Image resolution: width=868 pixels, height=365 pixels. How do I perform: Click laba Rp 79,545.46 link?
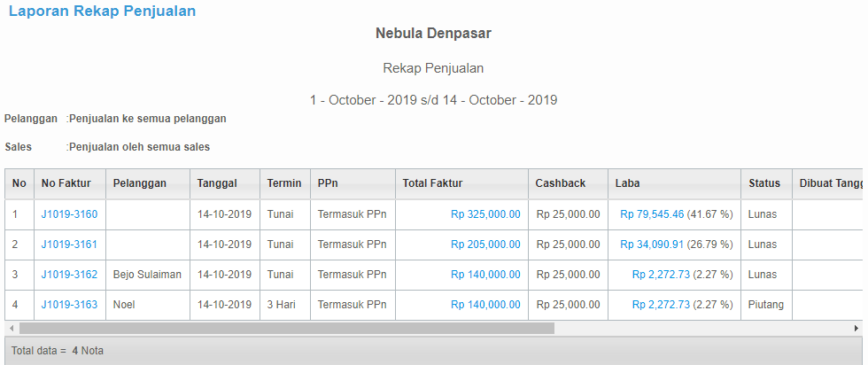[652, 214]
